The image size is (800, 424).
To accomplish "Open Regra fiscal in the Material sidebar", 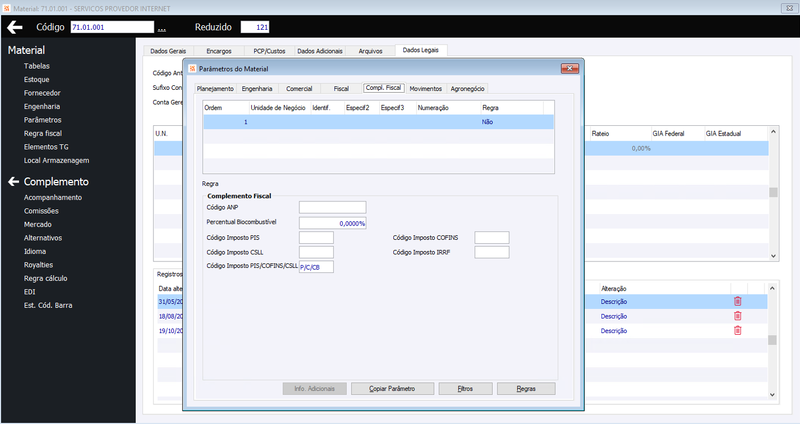I will [x=43, y=133].
